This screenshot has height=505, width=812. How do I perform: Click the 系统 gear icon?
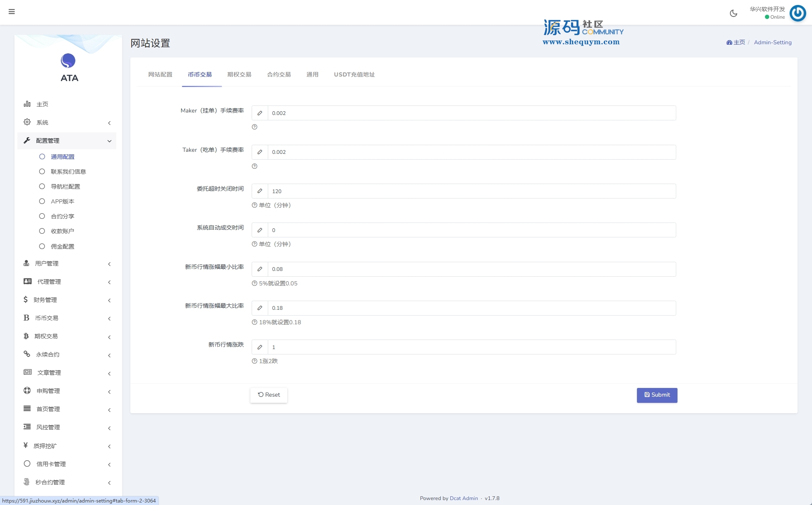[27, 122]
